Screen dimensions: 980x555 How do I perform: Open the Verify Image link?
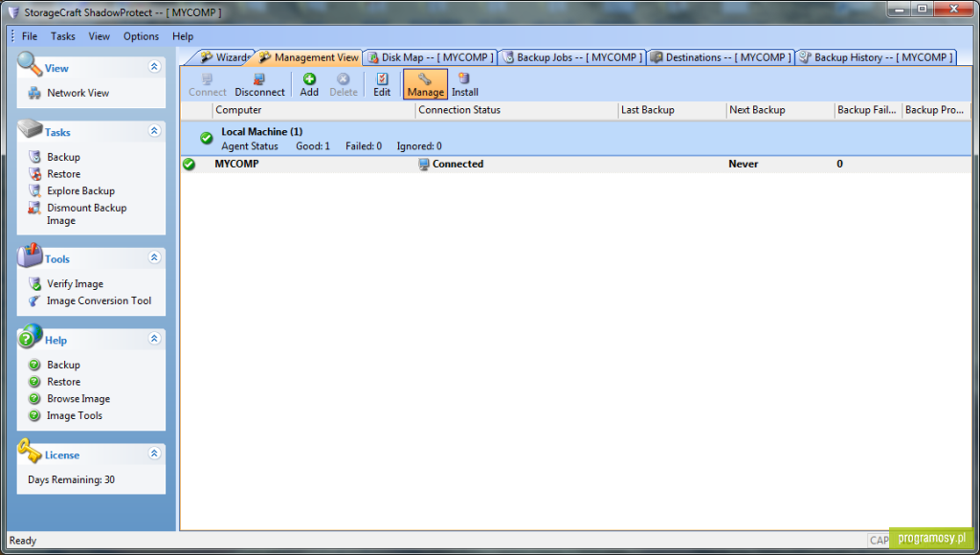(75, 284)
